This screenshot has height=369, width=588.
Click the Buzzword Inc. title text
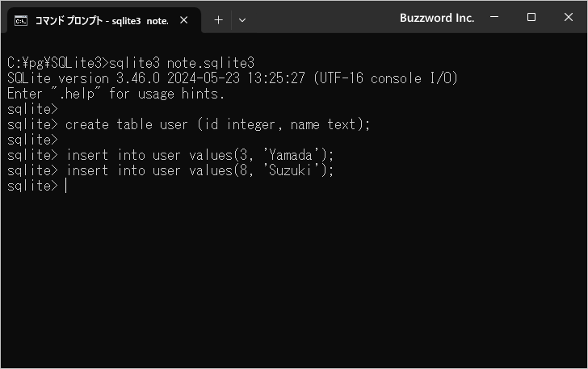[x=437, y=18]
